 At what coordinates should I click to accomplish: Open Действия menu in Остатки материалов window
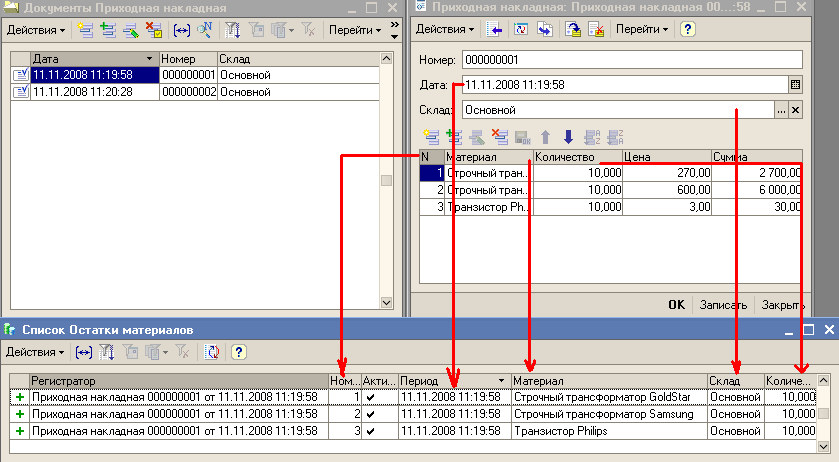[35, 352]
